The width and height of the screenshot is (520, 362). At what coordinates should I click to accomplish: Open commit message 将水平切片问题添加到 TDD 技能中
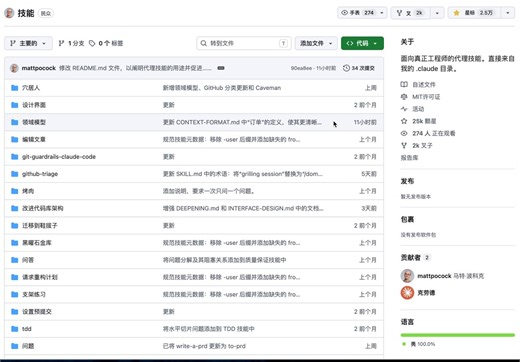tap(209, 329)
